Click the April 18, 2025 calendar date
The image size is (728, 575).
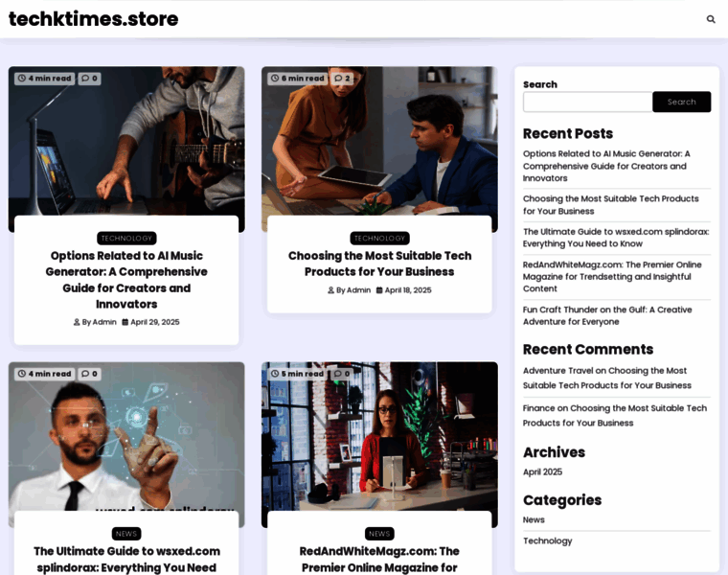(x=403, y=290)
